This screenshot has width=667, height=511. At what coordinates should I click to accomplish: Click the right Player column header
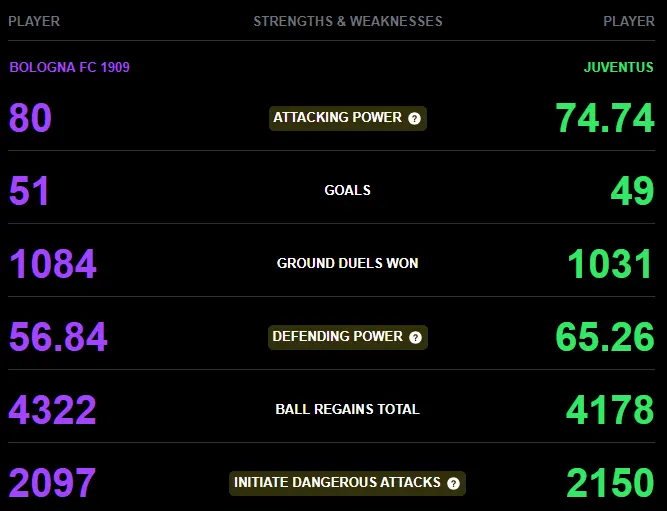[629, 21]
